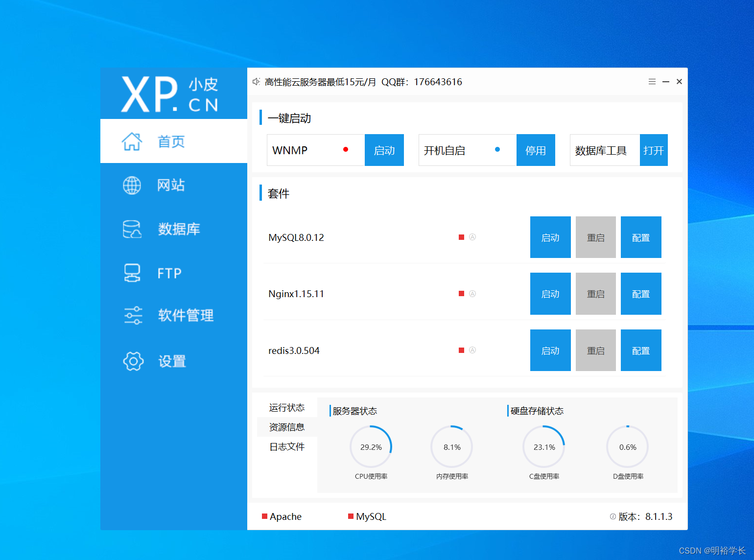Open the 软件管理 section
This screenshot has height=560, width=754.
click(173, 316)
